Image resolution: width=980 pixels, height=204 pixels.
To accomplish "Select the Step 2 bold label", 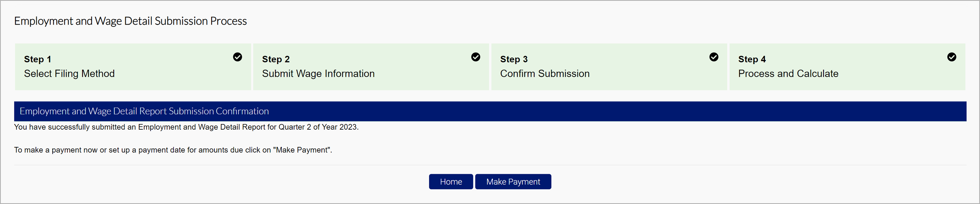I will (x=276, y=59).
